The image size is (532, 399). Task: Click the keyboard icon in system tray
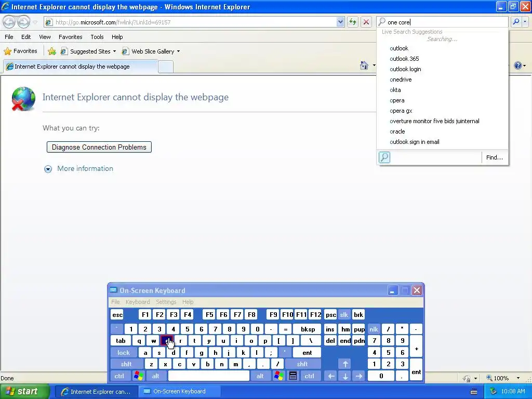[x=474, y=392]
